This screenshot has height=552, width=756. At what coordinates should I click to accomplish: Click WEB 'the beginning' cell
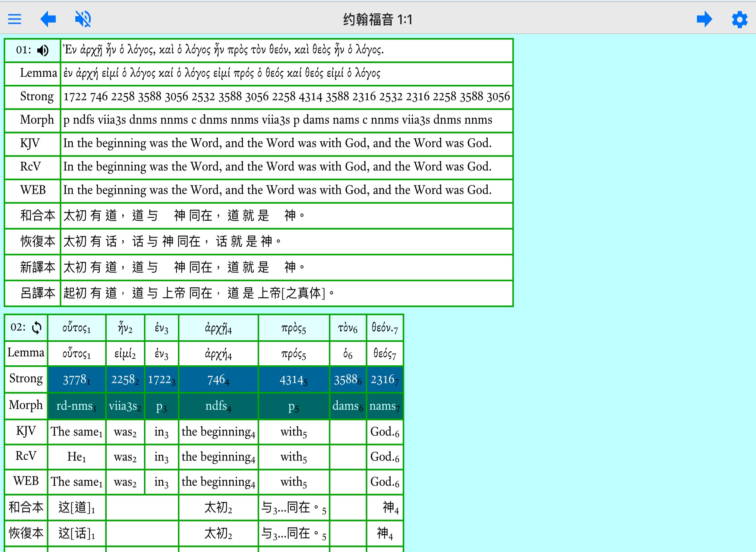point(218,482)
